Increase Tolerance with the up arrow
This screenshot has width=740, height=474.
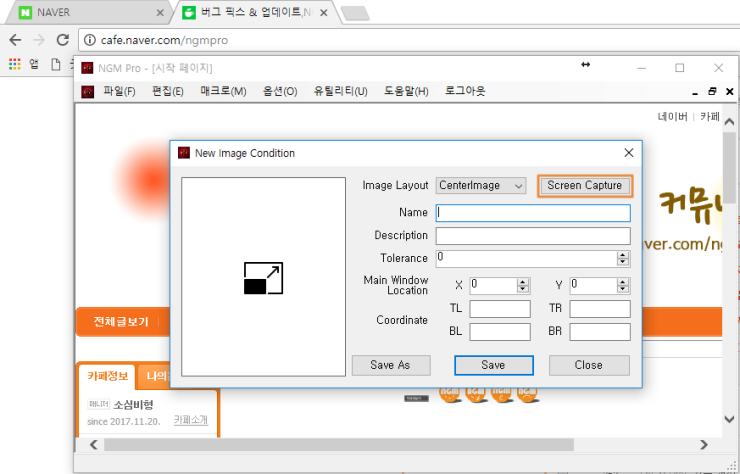click(x=623, y=255)
